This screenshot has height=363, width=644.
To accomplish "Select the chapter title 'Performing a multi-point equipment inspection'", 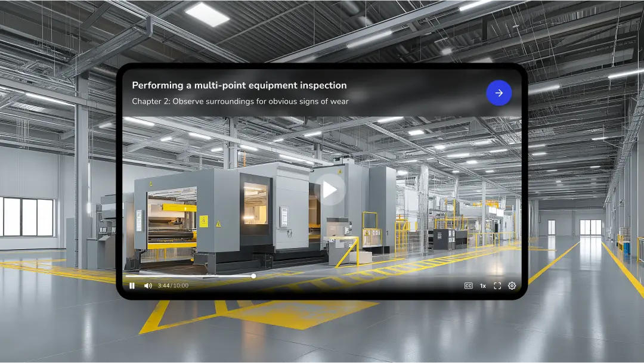I will [239, 85].
